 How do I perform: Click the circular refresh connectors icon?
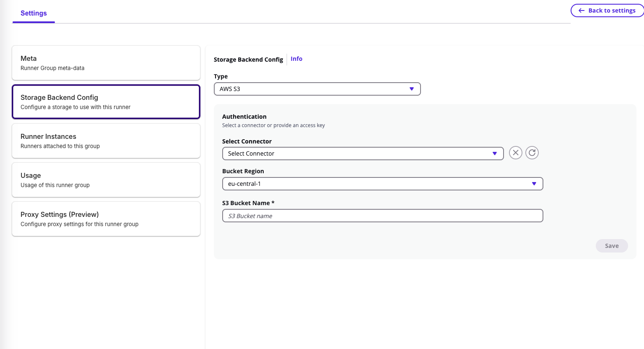pyautogui.click(x=532, y=153)
